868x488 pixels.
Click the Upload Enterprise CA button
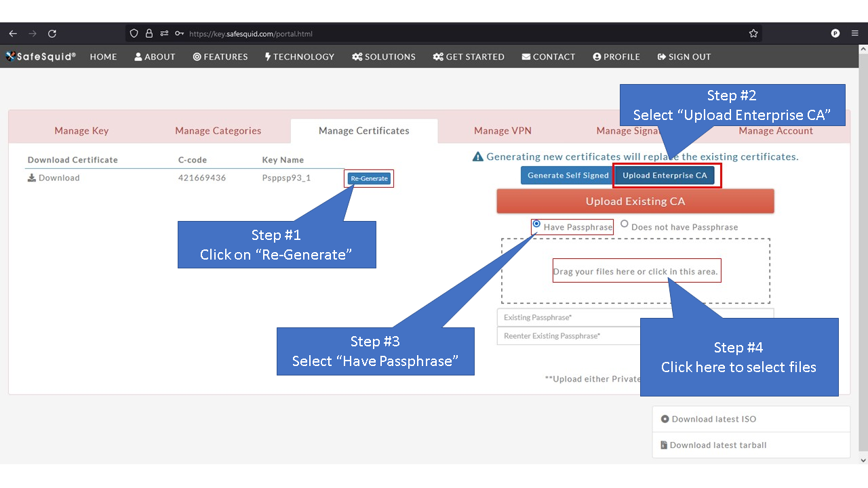coord(666,175)
